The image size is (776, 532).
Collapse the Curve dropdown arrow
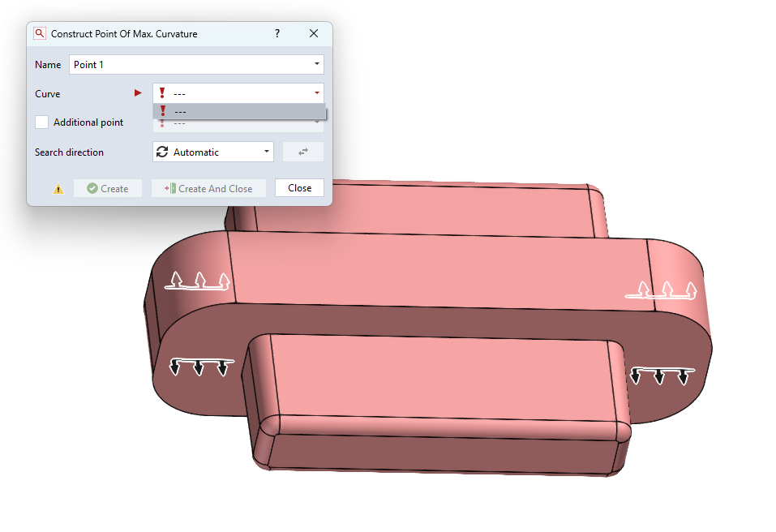pos(317,93)
